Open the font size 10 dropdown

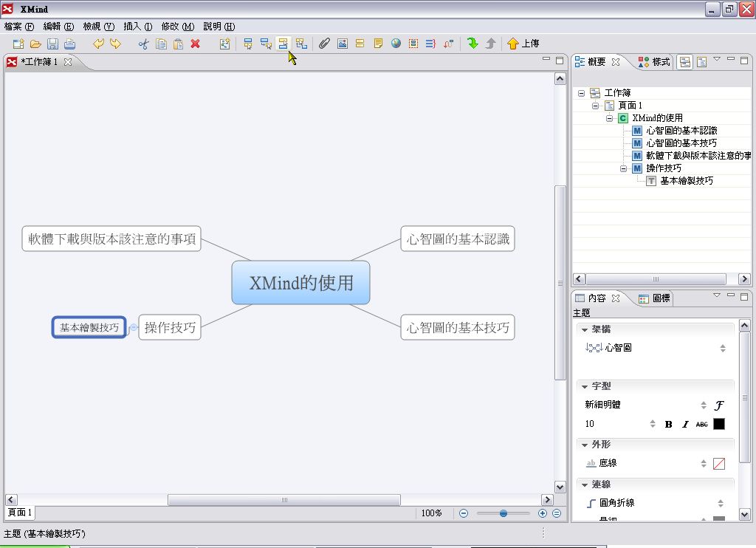[653, 424]
